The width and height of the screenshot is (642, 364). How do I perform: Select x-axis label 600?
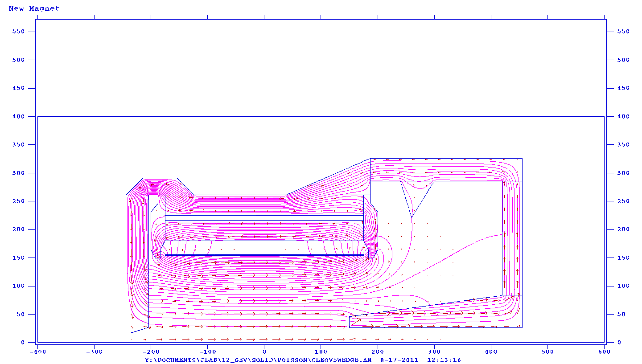(604, 352)
